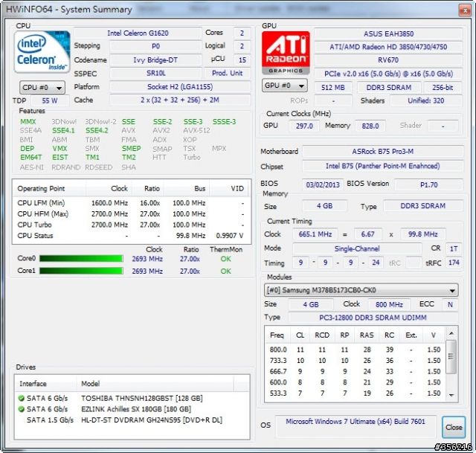The width and height of the screenshot is (476, 453).
Task: Click the AES-NI feature label
Action: tap(31, 167)
